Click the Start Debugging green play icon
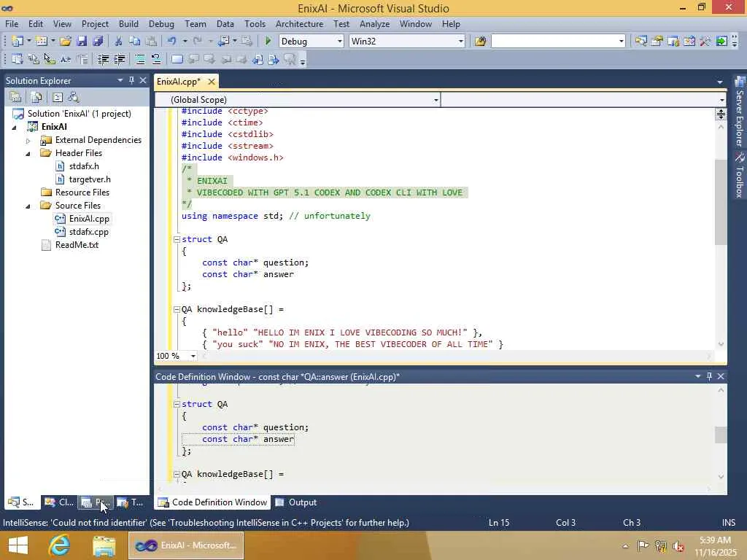 (x=268, y=42)
